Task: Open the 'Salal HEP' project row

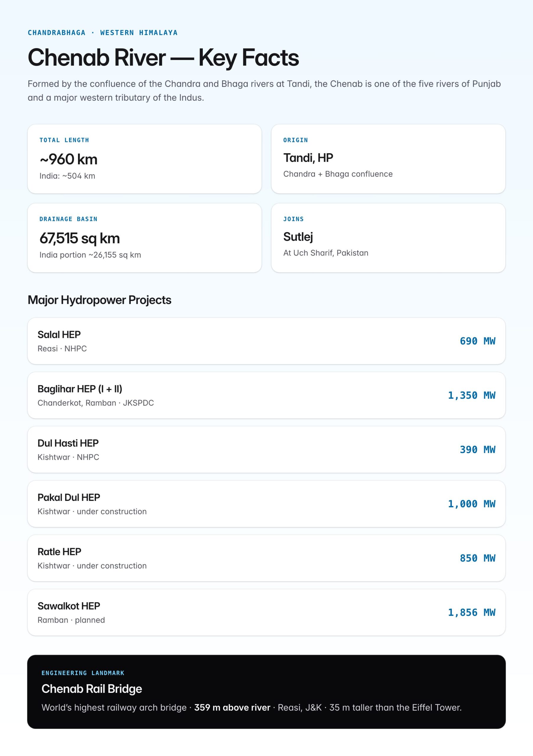Action: point(266,341)
